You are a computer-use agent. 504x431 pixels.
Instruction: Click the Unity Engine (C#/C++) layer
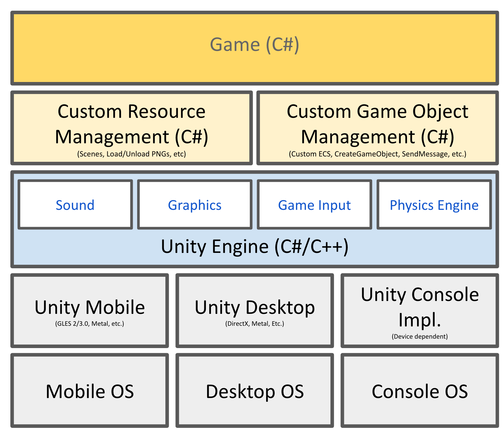point(254,247)
